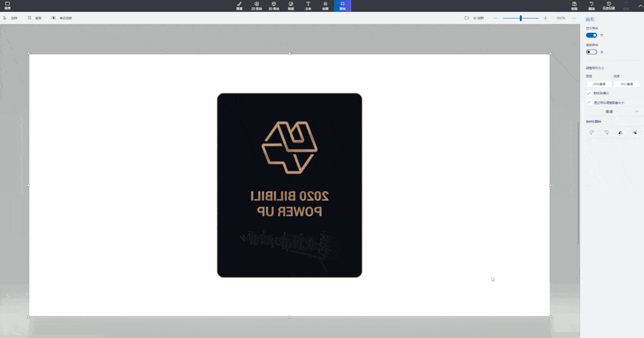
Task: Open the Effects tool
Action: coord(325,5)
